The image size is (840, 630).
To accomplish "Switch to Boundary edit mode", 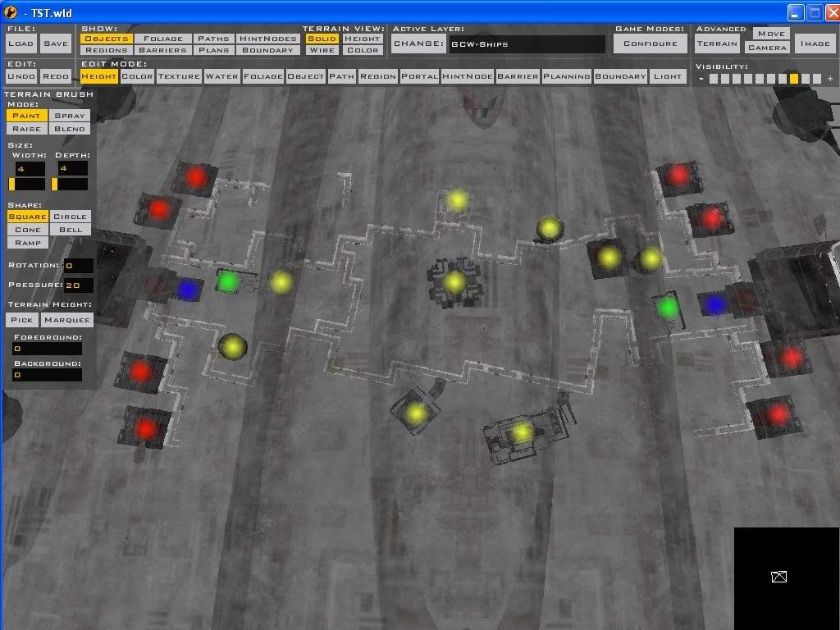I will [620, 76].
